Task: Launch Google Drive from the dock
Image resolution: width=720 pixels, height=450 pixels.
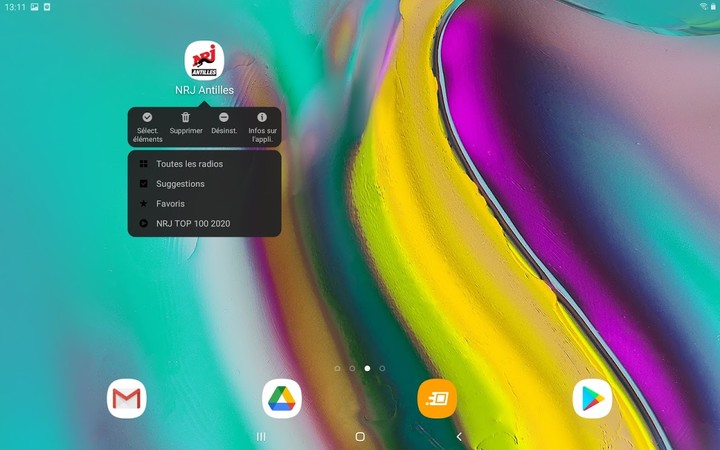Action: (282, 399)
